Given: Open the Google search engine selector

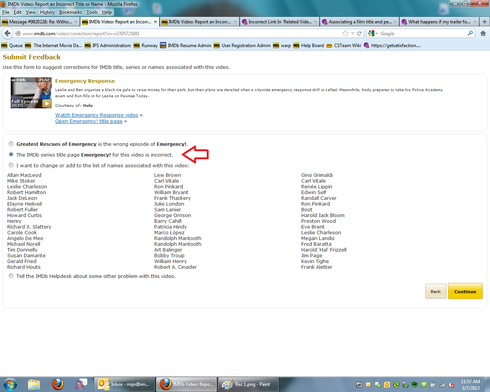Looking at the screenshot, I should click(x=373, y=33).
